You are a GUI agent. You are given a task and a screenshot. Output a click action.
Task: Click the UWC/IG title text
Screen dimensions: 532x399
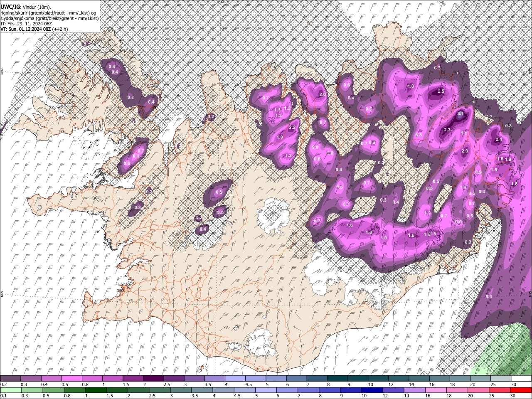pyautogui.click(x=10, y=7)
